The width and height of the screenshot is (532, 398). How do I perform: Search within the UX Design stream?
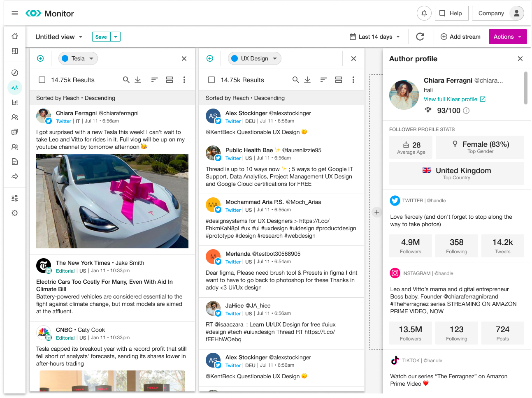(296, 80)
